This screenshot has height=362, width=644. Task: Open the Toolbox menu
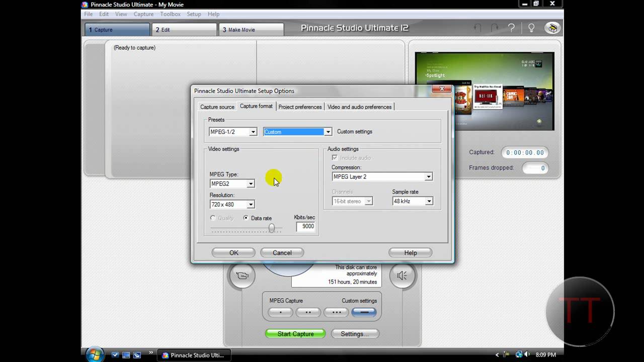170,14
